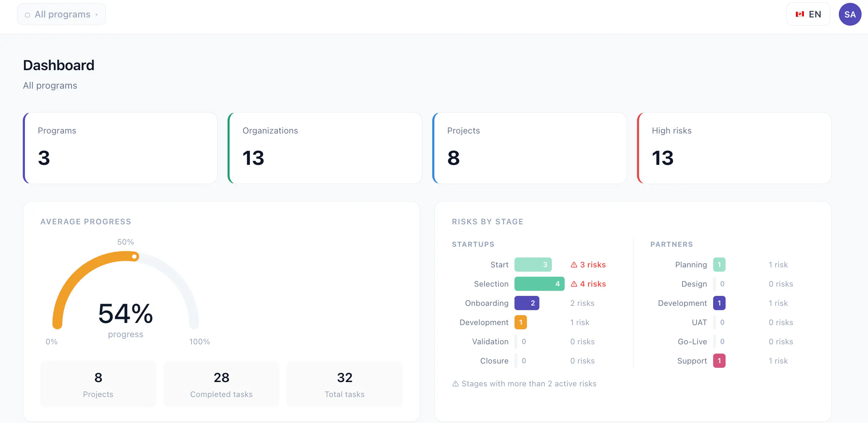Image resolution: width=868 pixels, height=423 pixels.
Task: Open the Organizations stat card
Action: [x=325, y=148]
